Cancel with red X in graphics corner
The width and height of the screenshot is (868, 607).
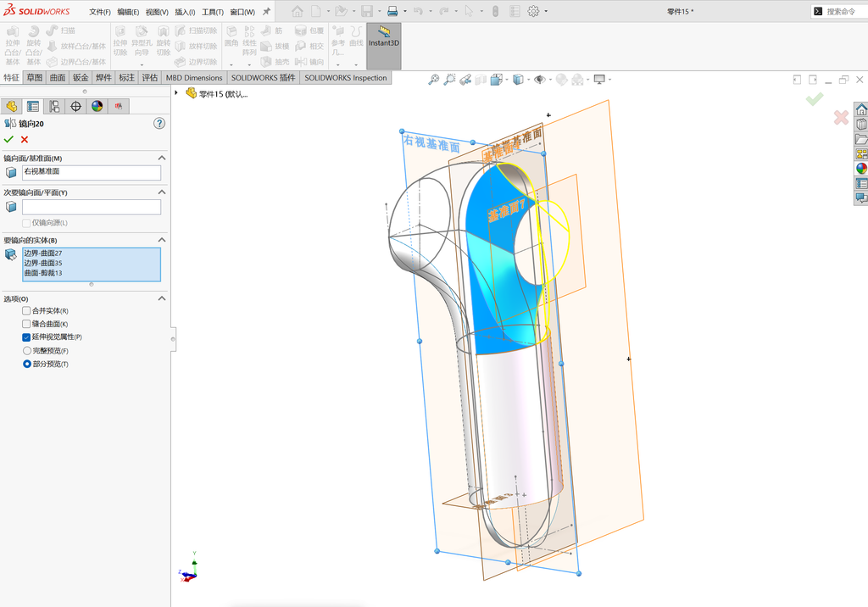point(841,117)
